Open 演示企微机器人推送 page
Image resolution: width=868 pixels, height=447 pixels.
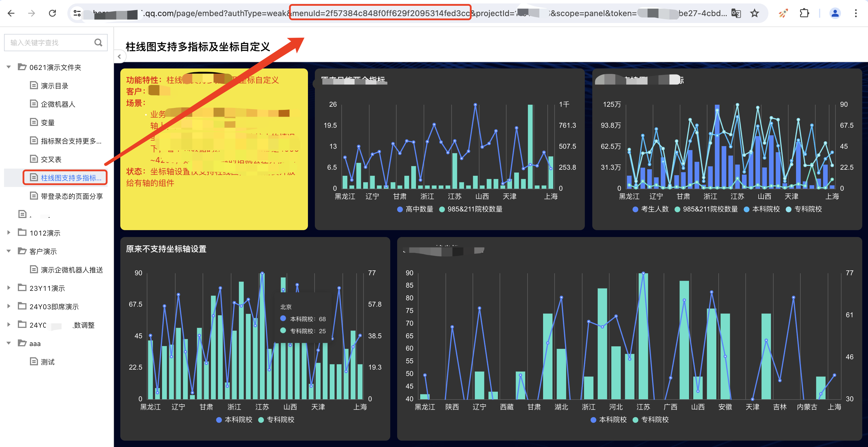click(71, 270)
